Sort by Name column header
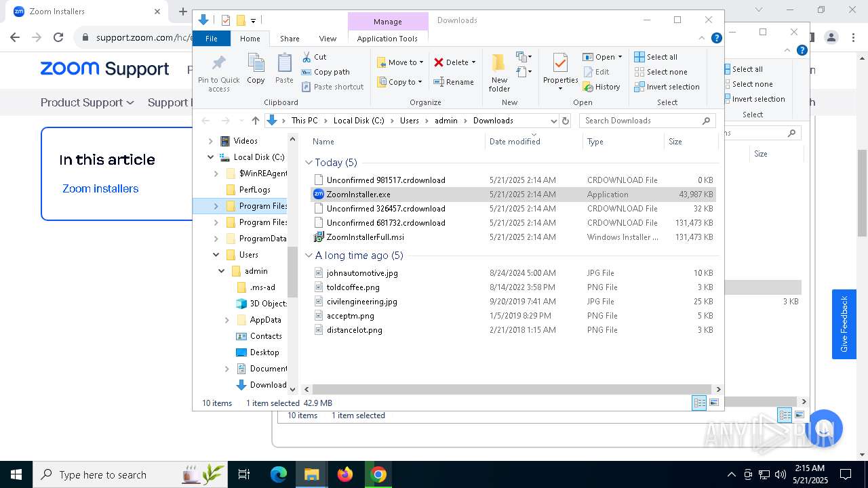Viewport: 868px width, 488px height. click(397, 142)
